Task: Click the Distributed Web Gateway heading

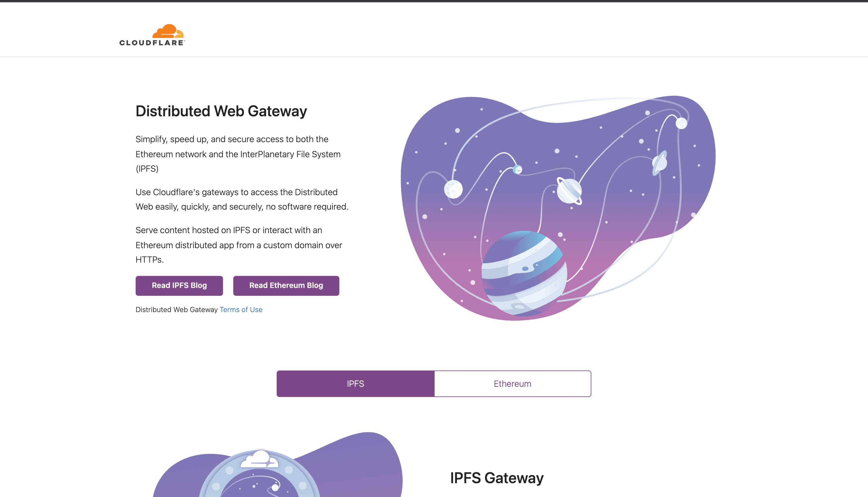Action: coord(221,111)
